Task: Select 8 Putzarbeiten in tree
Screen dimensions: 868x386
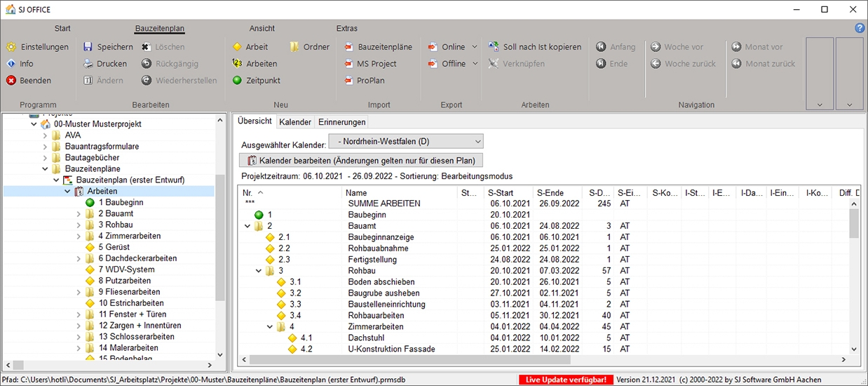Action: pyautogui.click(x=124, y=281)
